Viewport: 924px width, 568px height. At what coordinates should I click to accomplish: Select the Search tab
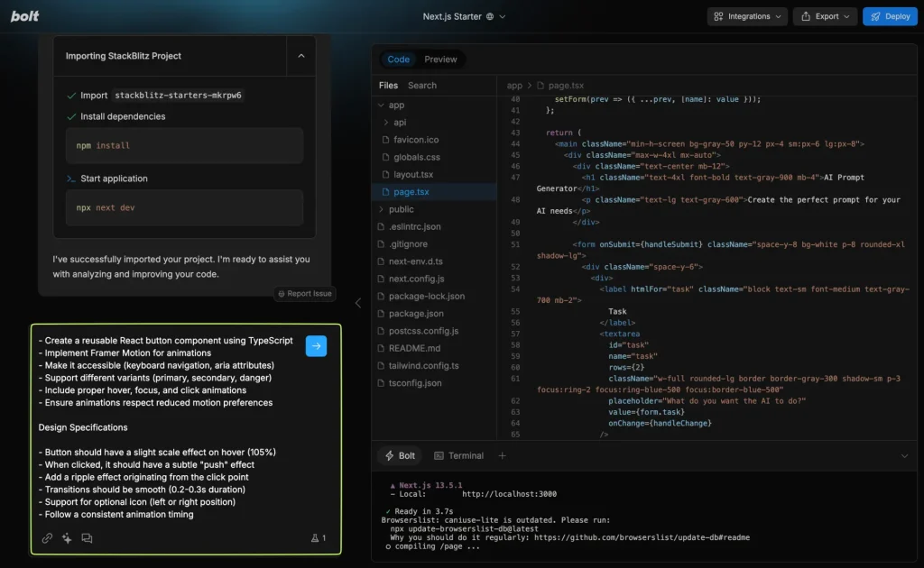click(422, 86)
